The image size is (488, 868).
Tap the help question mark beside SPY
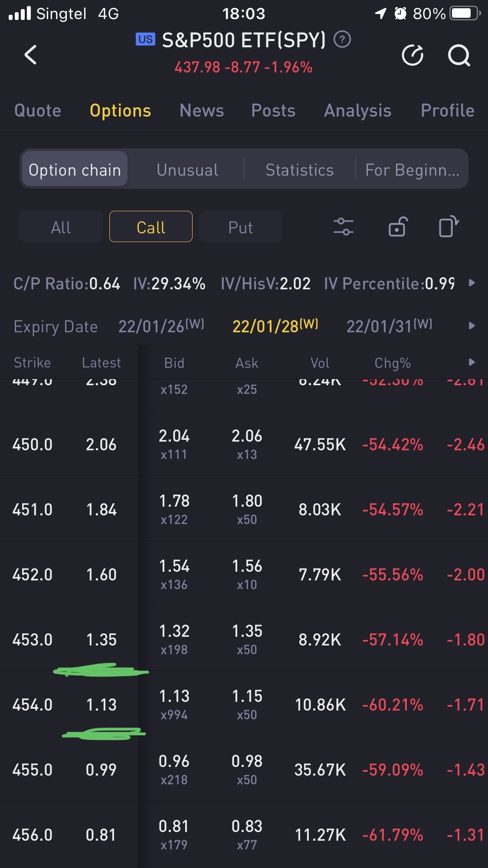click(x=342, y=40)
